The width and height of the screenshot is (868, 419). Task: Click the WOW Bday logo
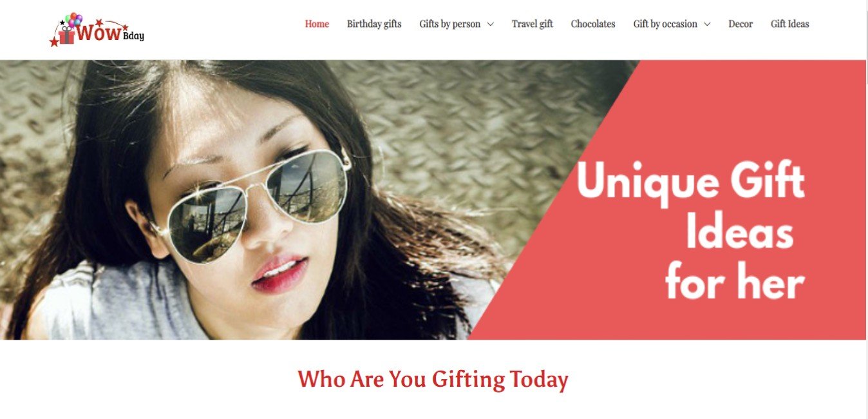click(x=97, y=30)
